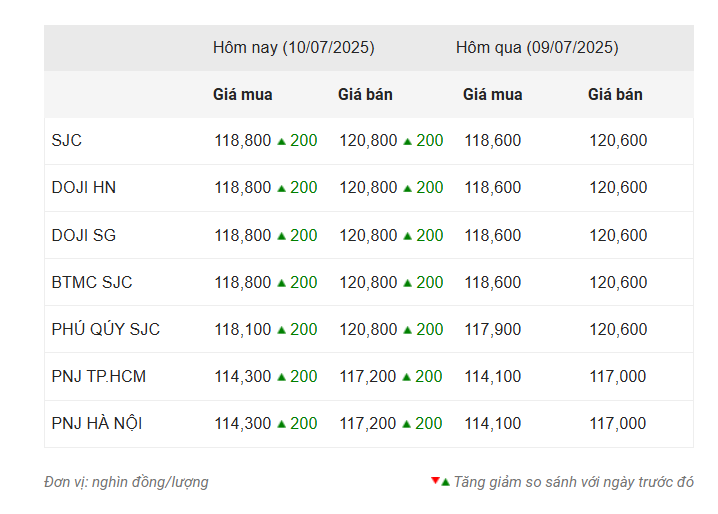Click green up triangle in the legend
Image resolution: width=718 pixels, height=514 pixels.
(445, 482)
